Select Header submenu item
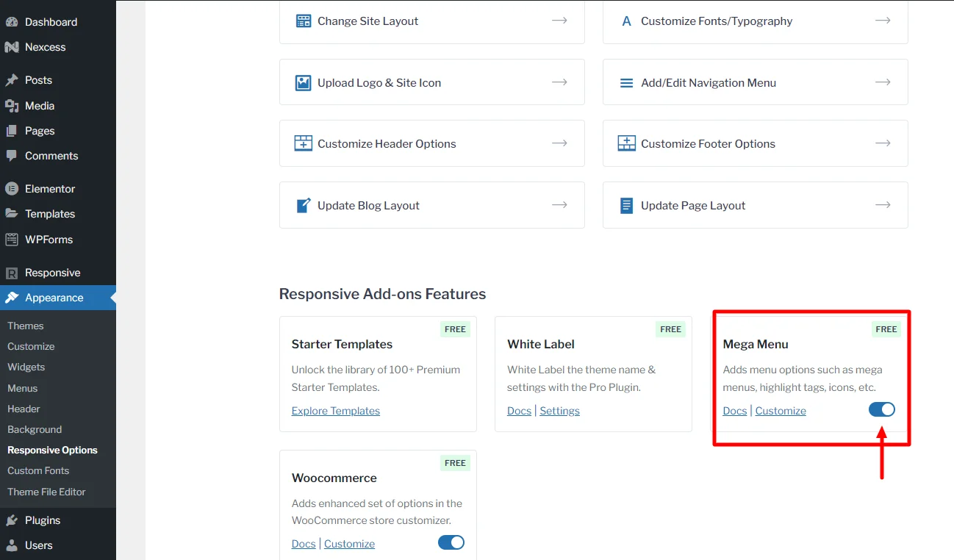Viewport: 954px width, 560px height. click(x=24, y=409)
